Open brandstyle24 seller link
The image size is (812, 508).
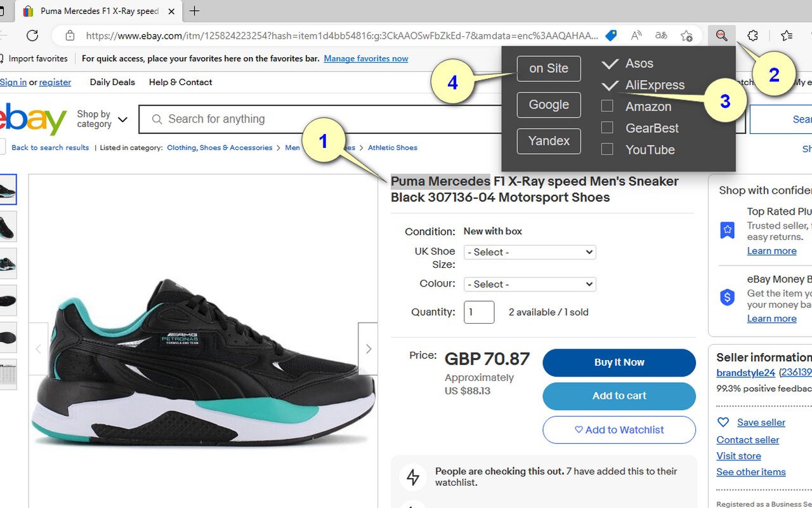pos(745,373)
